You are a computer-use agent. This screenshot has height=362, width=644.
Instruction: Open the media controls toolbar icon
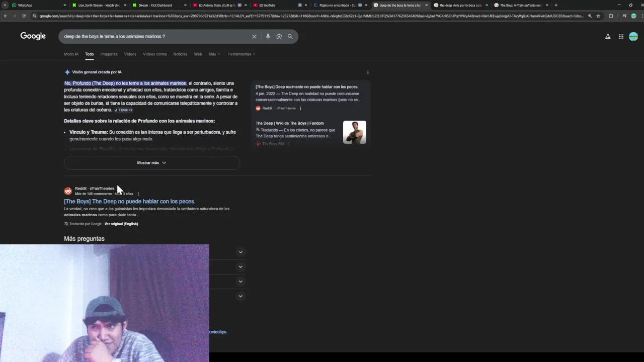(x=624, y=16)
